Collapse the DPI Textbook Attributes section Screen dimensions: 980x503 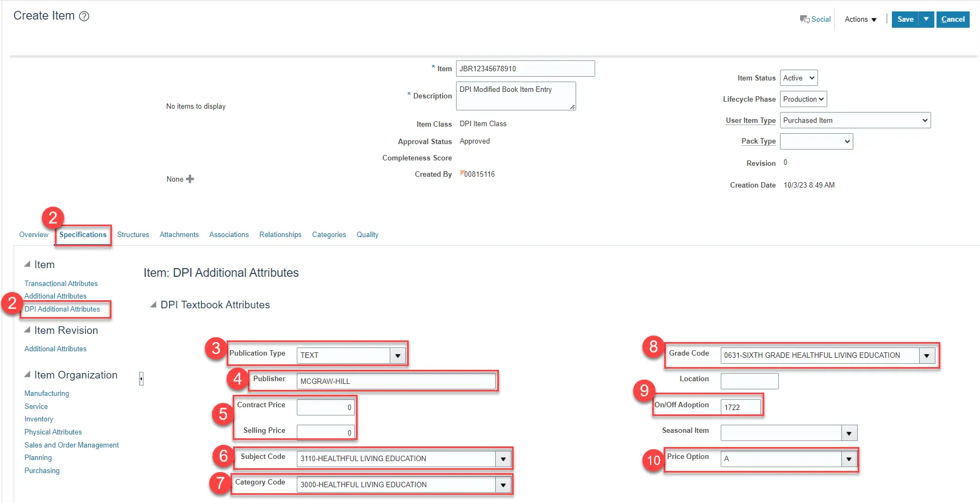point(153,305)
